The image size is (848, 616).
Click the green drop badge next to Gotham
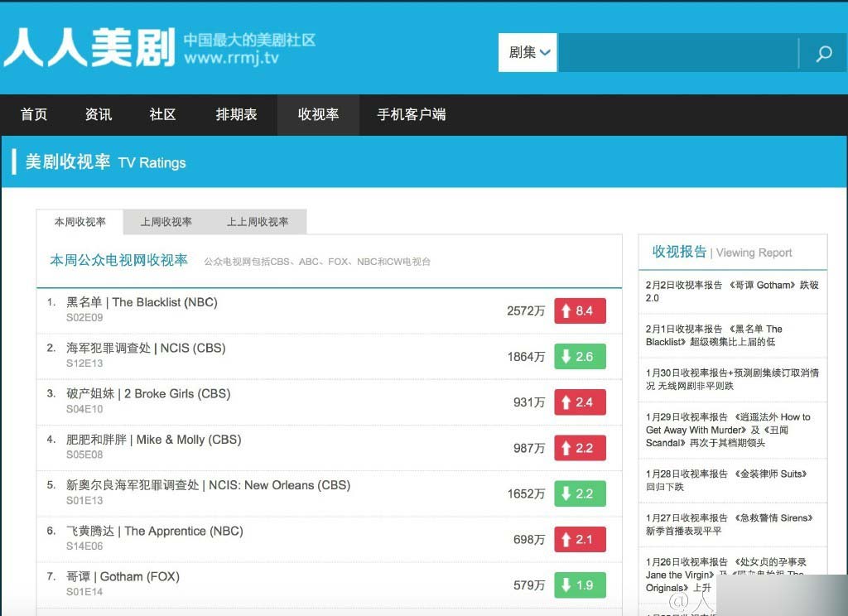(x=580, y=584)
